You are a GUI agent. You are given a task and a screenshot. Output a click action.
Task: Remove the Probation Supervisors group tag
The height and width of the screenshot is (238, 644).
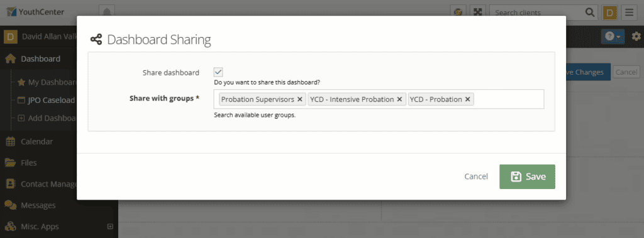[x=300, y=99]
